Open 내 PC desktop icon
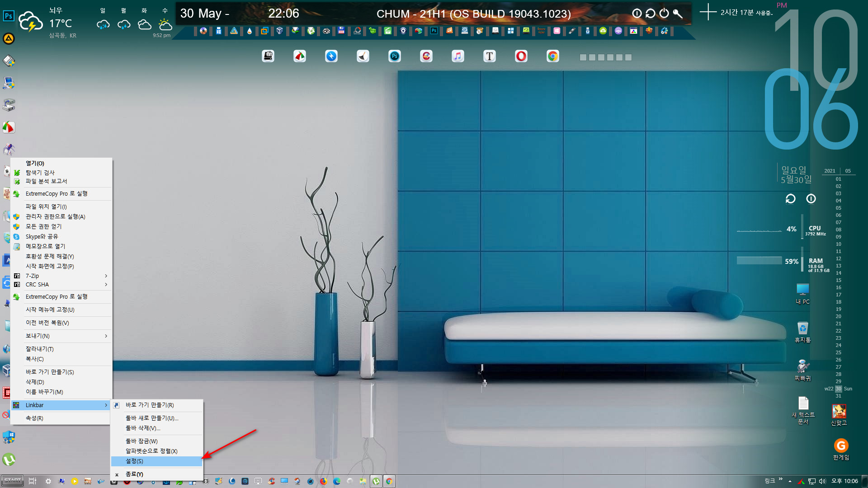This screenshot has width=868, height=488. coord(803,293)
